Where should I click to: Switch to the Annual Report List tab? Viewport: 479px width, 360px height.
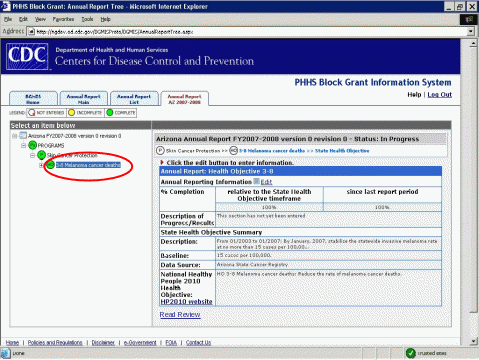point(134,99)
